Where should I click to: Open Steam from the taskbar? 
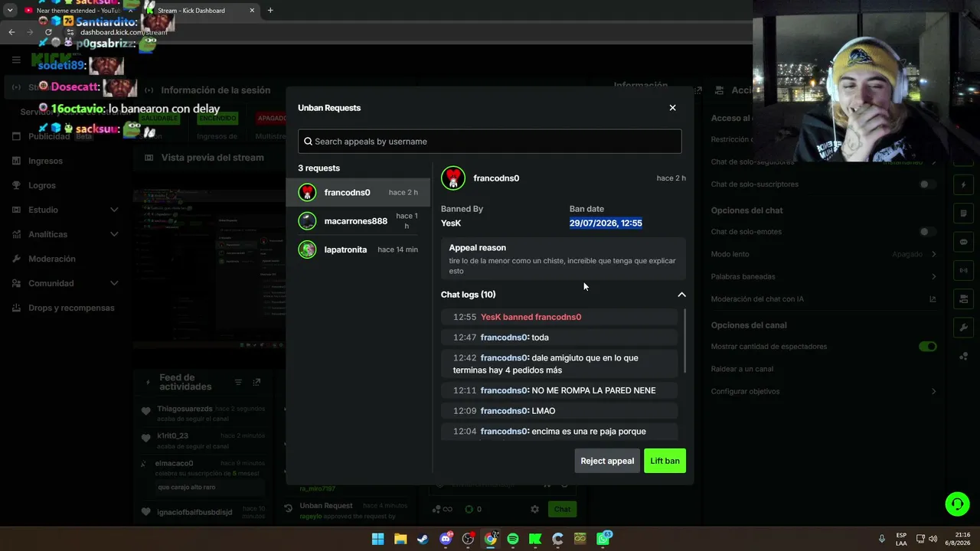pos(423,539)
